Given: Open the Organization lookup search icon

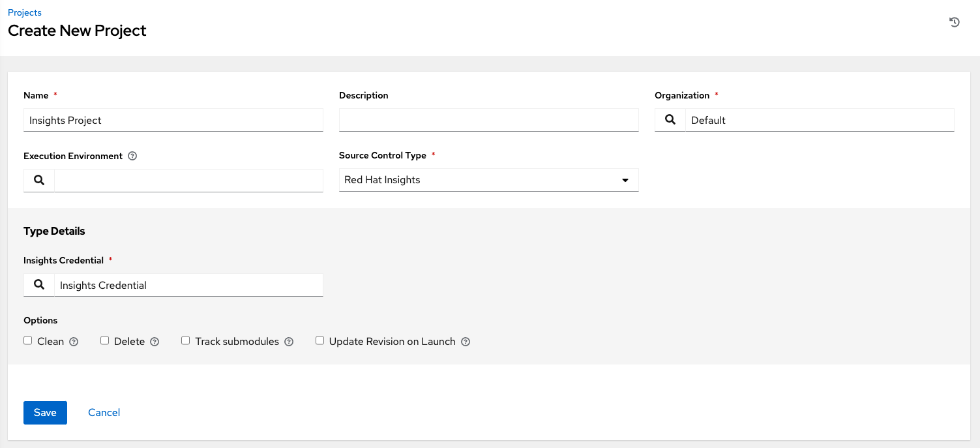Looking at the screenshot, I should pos(670,119).
